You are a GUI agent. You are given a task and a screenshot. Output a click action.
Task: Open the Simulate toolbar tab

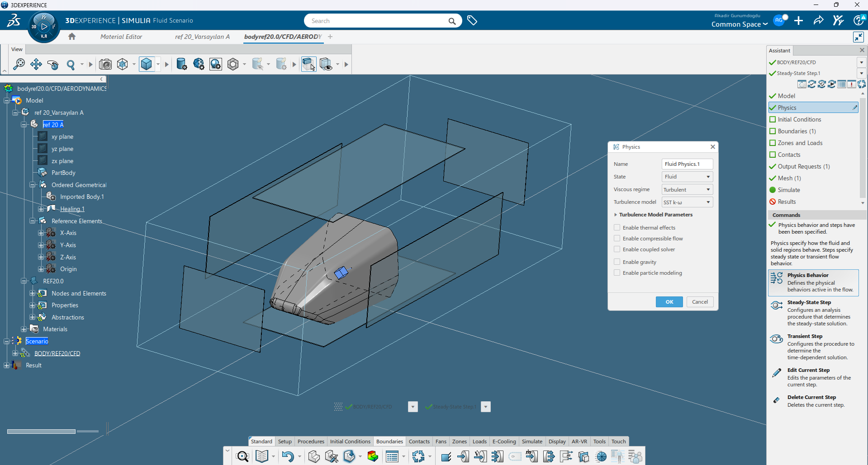[532, 442]
